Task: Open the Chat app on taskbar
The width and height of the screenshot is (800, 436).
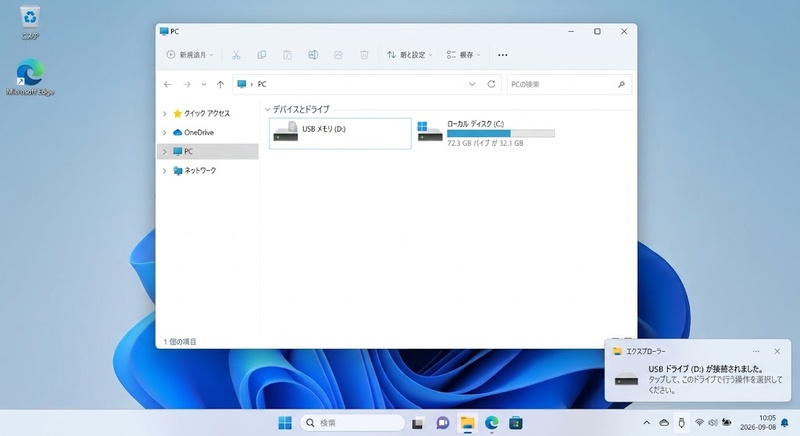Action: click(442, 423)
